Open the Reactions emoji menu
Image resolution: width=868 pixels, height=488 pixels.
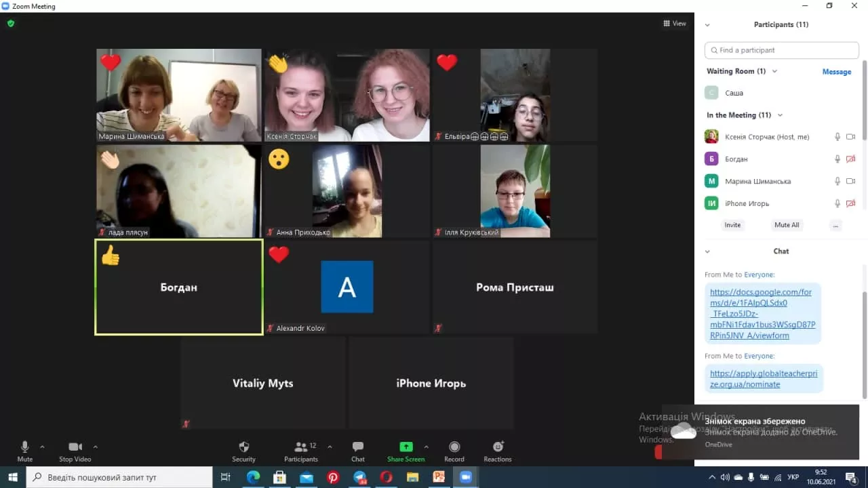498,451
